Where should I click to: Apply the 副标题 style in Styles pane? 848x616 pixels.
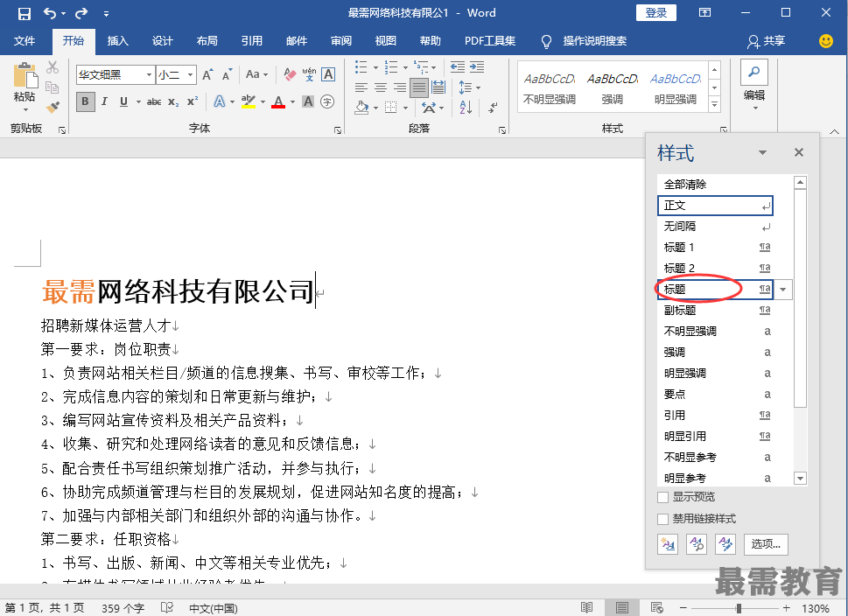[715, 311]
